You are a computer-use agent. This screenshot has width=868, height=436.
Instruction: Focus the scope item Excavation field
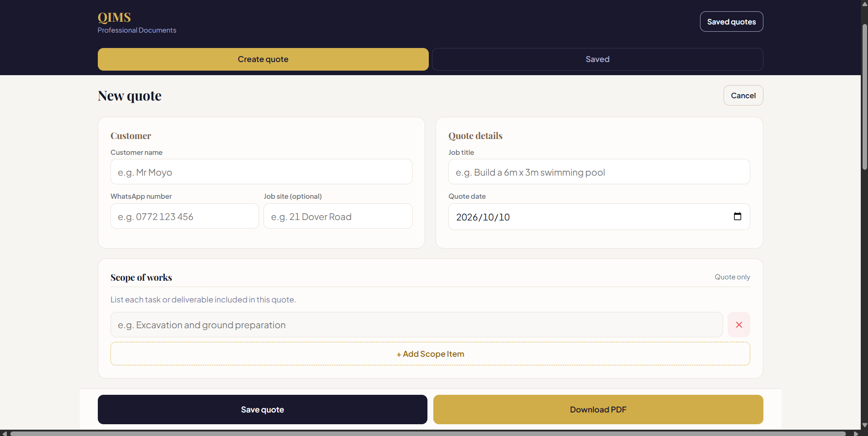click(417, 325)
